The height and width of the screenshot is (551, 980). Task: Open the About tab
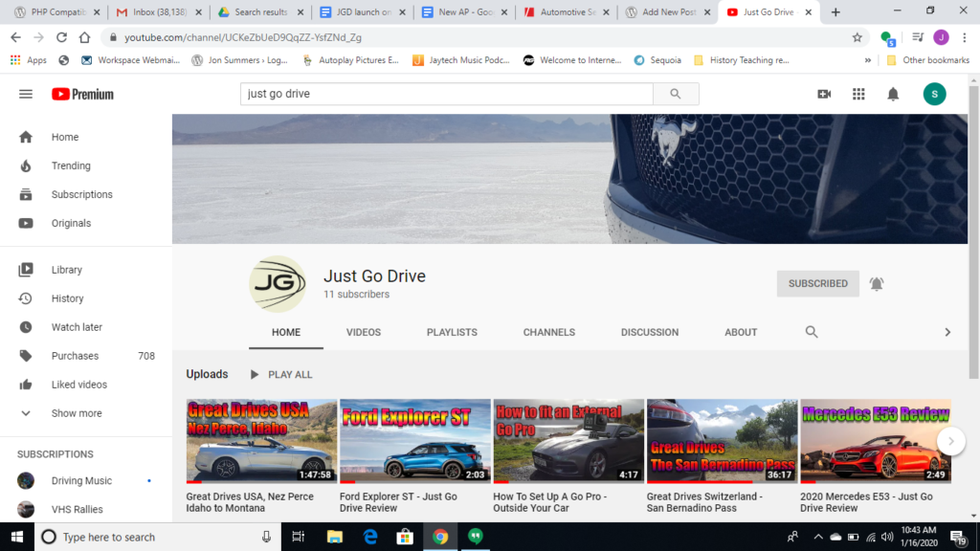pos(741,332)
